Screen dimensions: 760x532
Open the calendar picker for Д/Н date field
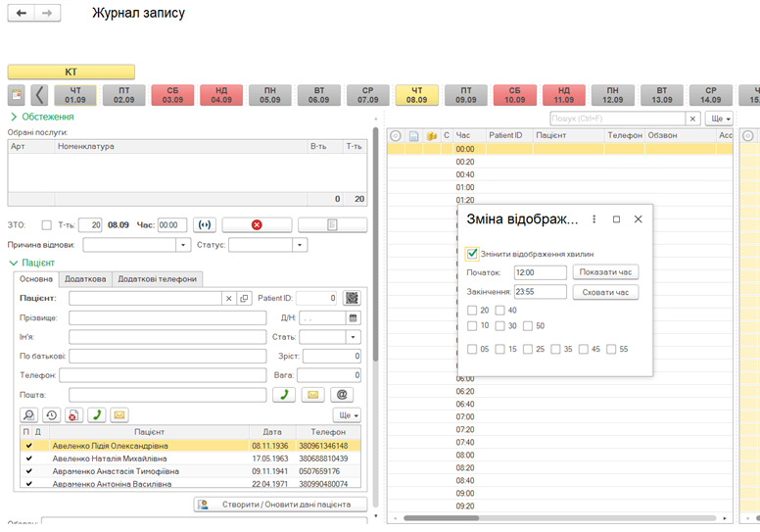[353, 317]
